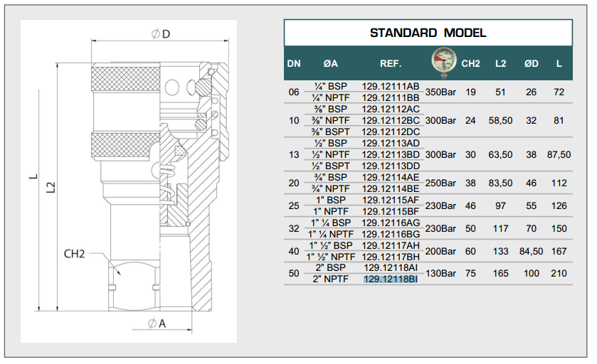Click the 350Bar pressure value
Image resolution: width=597 pixels, height=364 pixels.
point(440,92)
